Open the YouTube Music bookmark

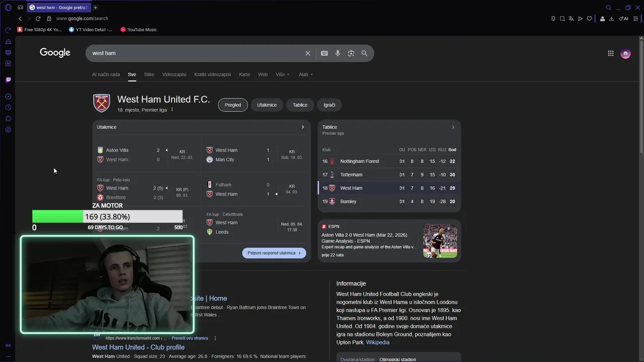click(x=139, y=30)
